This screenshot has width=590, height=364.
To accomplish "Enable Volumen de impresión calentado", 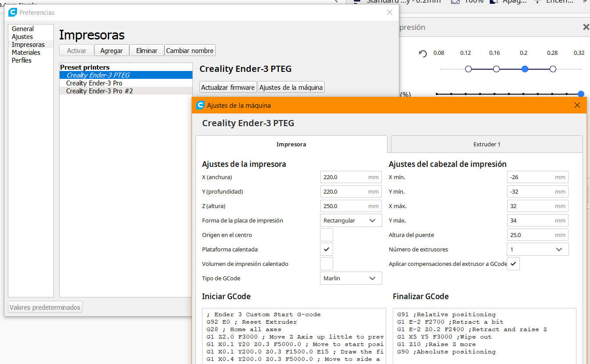I will tap(327, 264).
